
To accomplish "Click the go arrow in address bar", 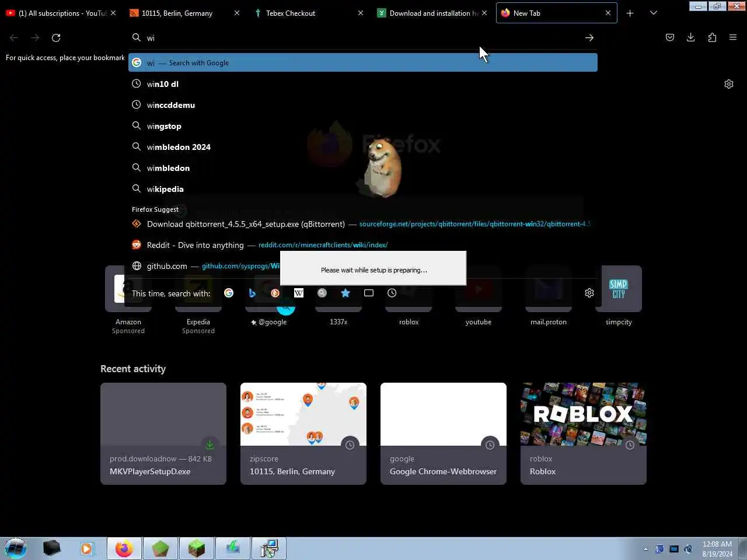I will click(589, 37).
